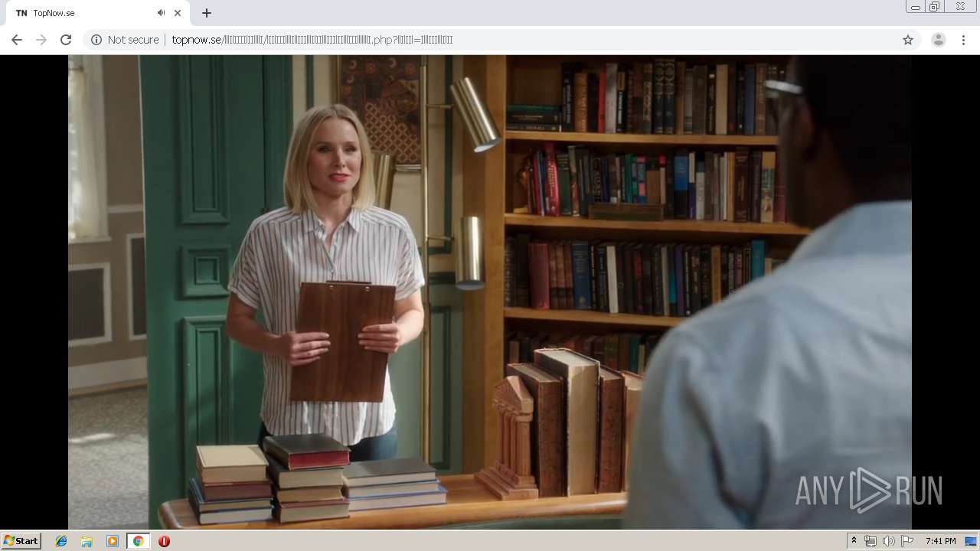The height and width of the screenshot is (551, 980).
Task: Launch Internet Explorer from the taskbar
Action: (61, 541)
